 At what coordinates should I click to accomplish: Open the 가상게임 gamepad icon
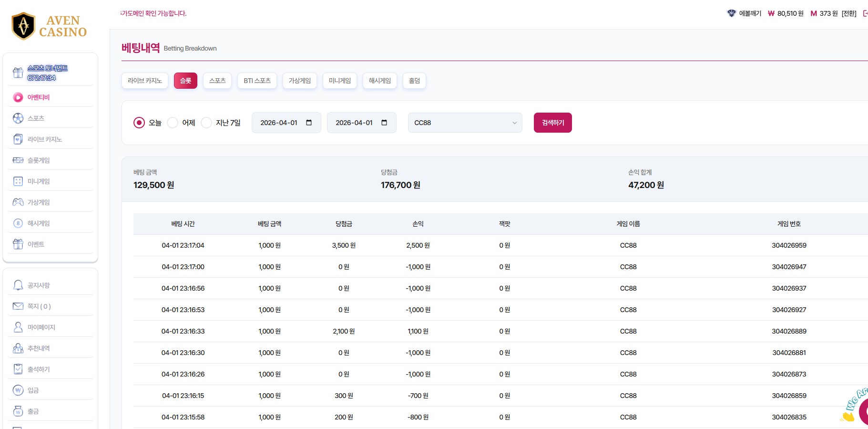tap(18, 202)
